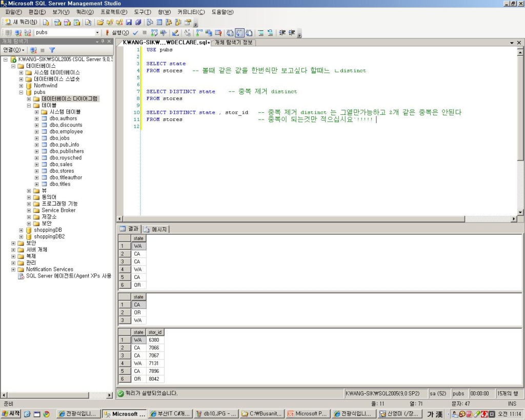The image size is (525, 420).
Task: Toggle Results to Grid mode
Action: pyautogui.click(x=239, y=32)
